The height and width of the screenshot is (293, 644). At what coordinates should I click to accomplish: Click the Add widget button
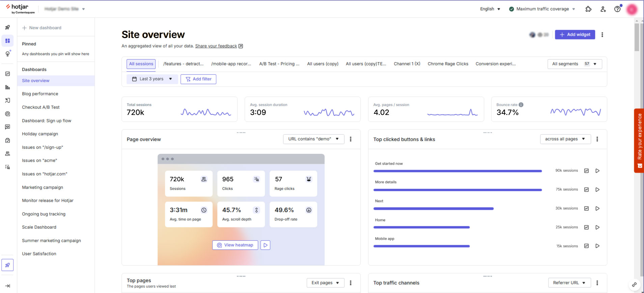tap(575, 35)
